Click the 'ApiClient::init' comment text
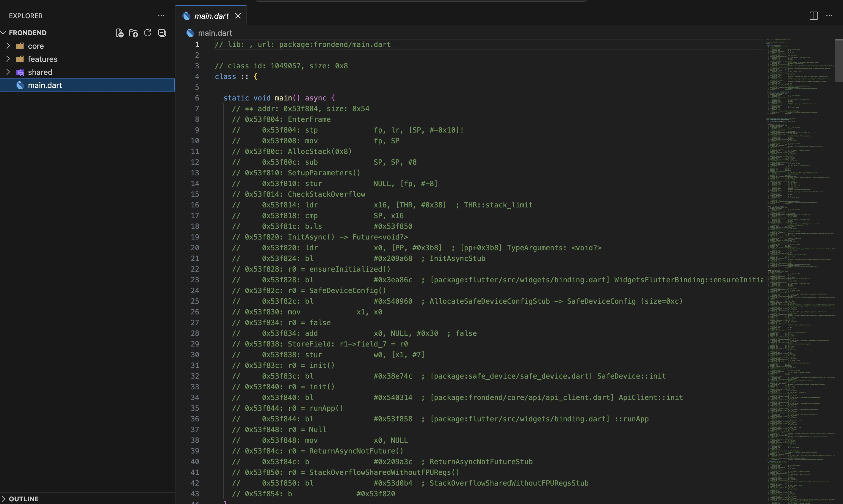843x504 pixels. [651, 397]
